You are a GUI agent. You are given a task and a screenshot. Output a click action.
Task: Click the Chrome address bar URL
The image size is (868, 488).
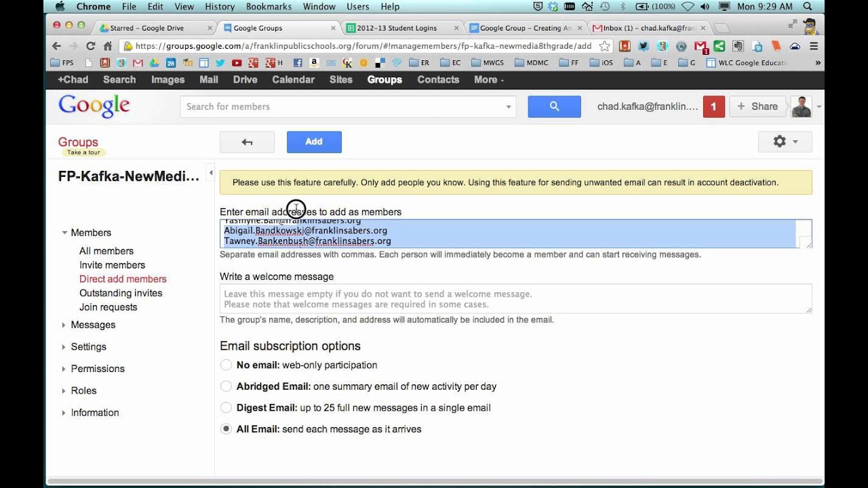pyautogui.click(x=363, y=46)
